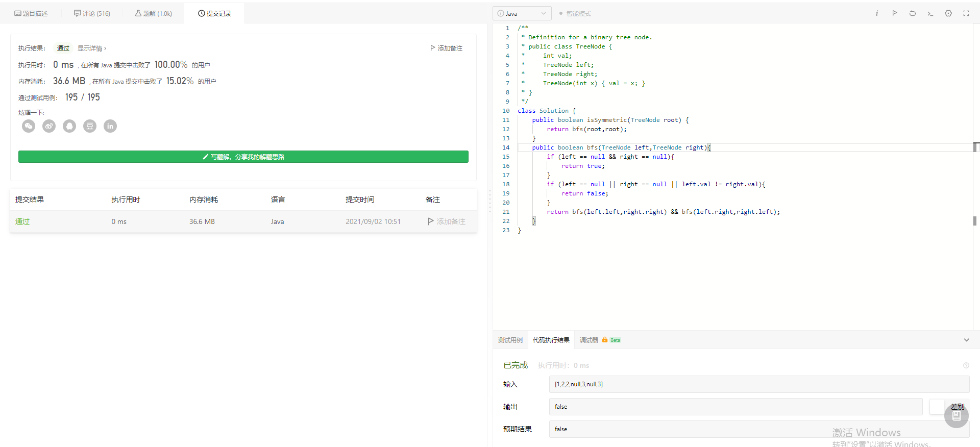
Task: Click 添加备注 at top of result card
Action: tap(447, 48)
